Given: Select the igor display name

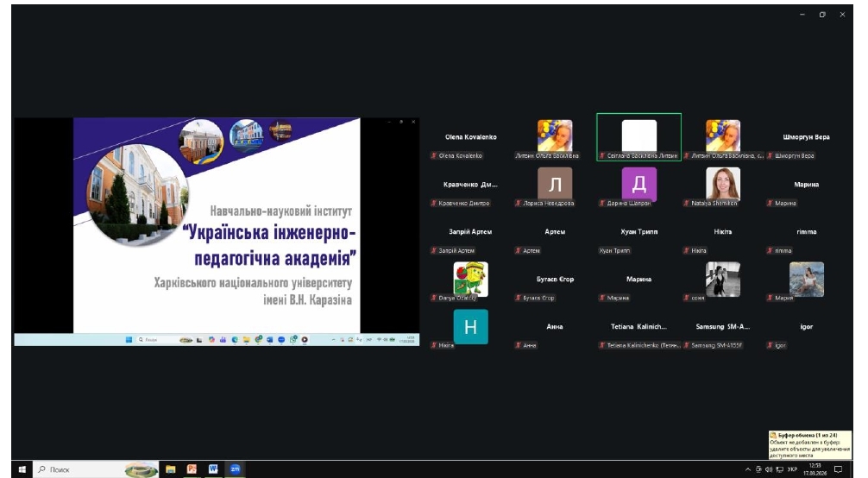Looking at the screenshot, I should [x=807, y=327].
